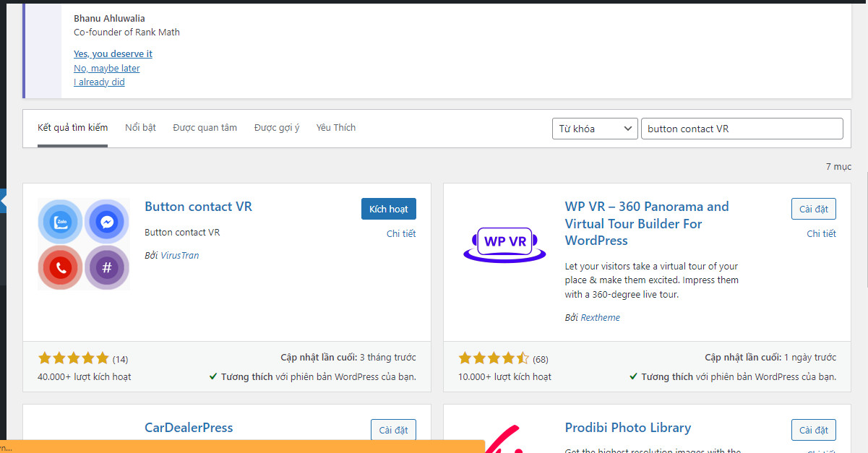Click the green compatibility checkmark for WP VR
The height and width of the screenshot is (453, 868).
tap(634, 376)
